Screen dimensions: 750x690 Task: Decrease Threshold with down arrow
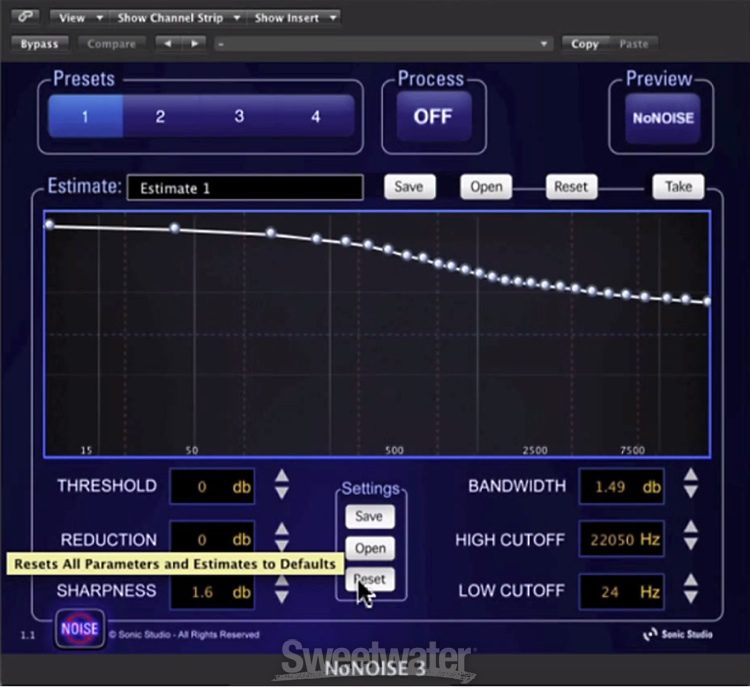point(282,493)
